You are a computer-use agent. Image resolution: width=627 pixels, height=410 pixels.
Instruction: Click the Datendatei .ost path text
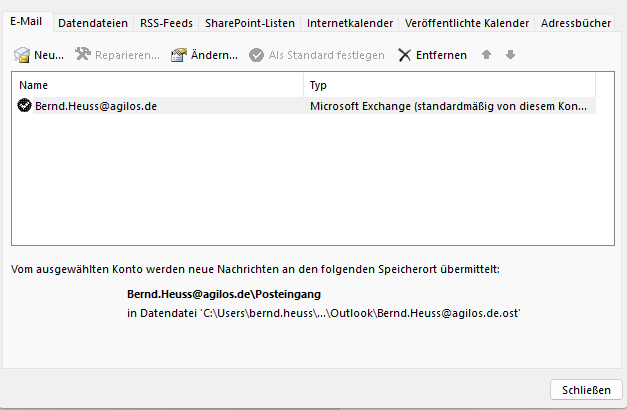[323, 313]
